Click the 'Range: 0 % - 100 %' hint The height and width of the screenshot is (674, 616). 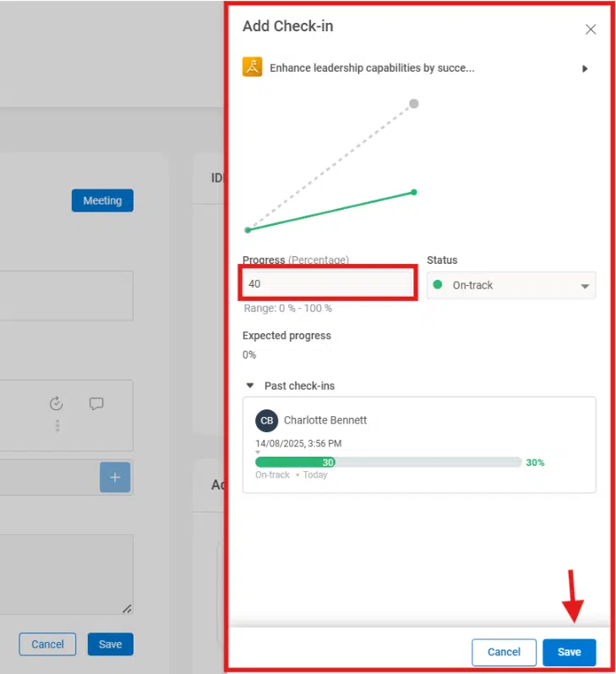288,308
